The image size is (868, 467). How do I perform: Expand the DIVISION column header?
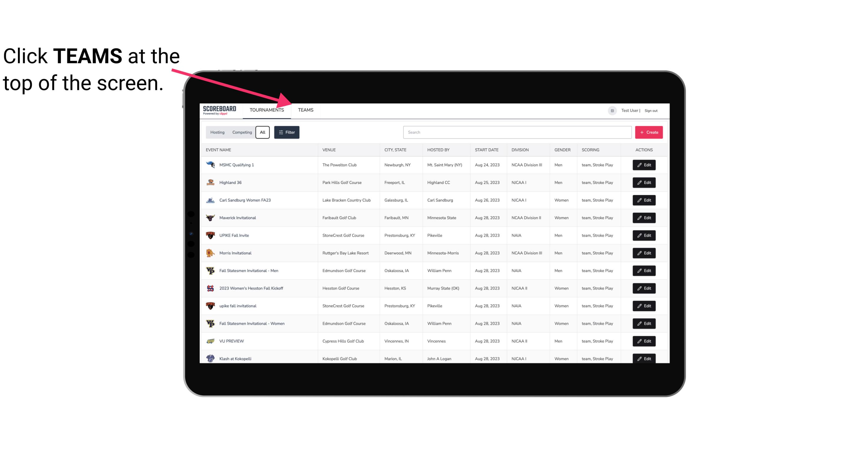point(521,149)
